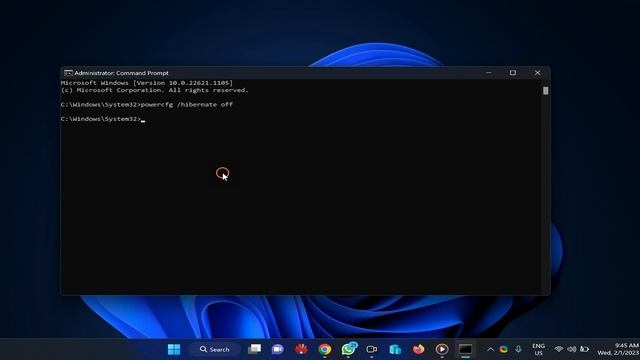Screen dimensions: 640x360
Task: Click the battery status icon
Action: pos(584,349)
